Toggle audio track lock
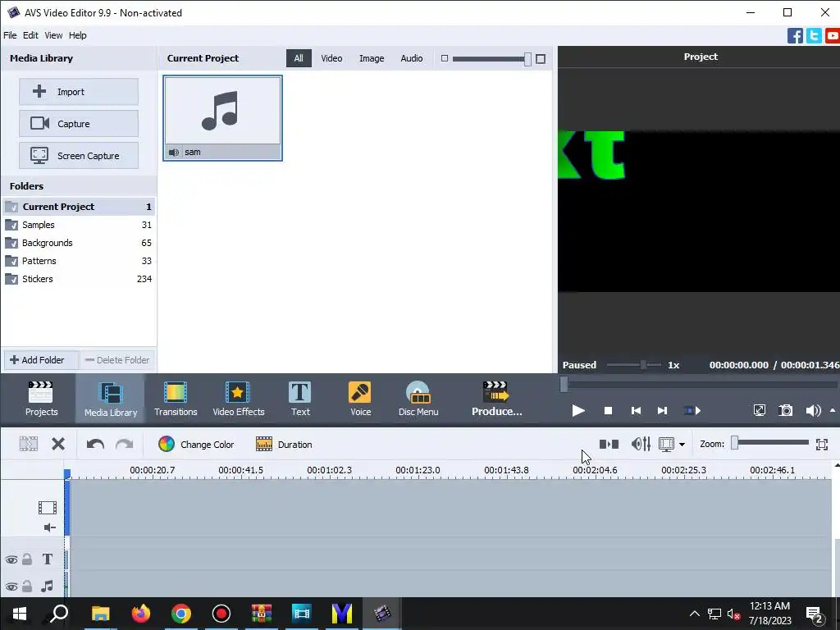Viewport: 840px width, 630px height. (27, 586)
